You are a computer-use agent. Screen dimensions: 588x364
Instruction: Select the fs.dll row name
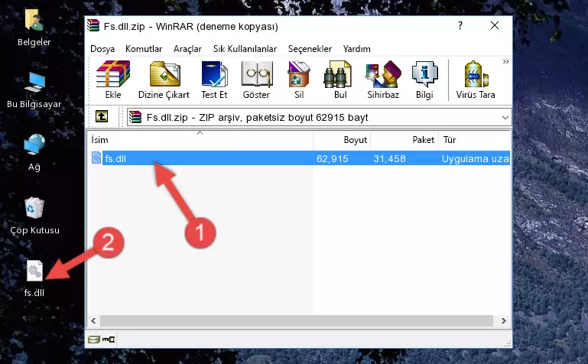(x=115, y=158)
